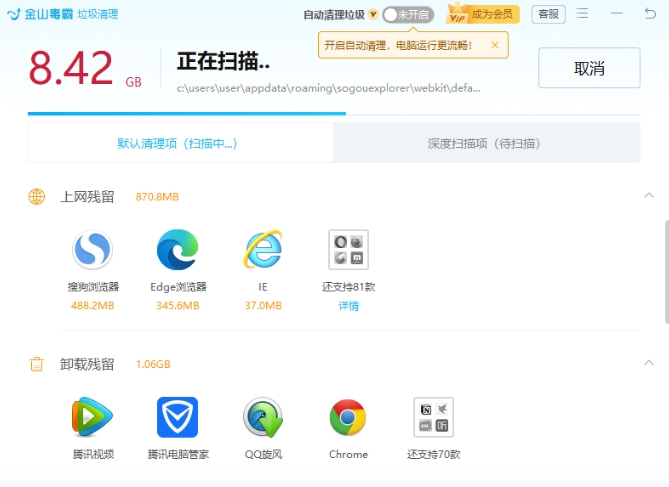The width and height of the screenshot is (669, 487).
Task: Collapse the 上网残留 section
Action: 649,195
